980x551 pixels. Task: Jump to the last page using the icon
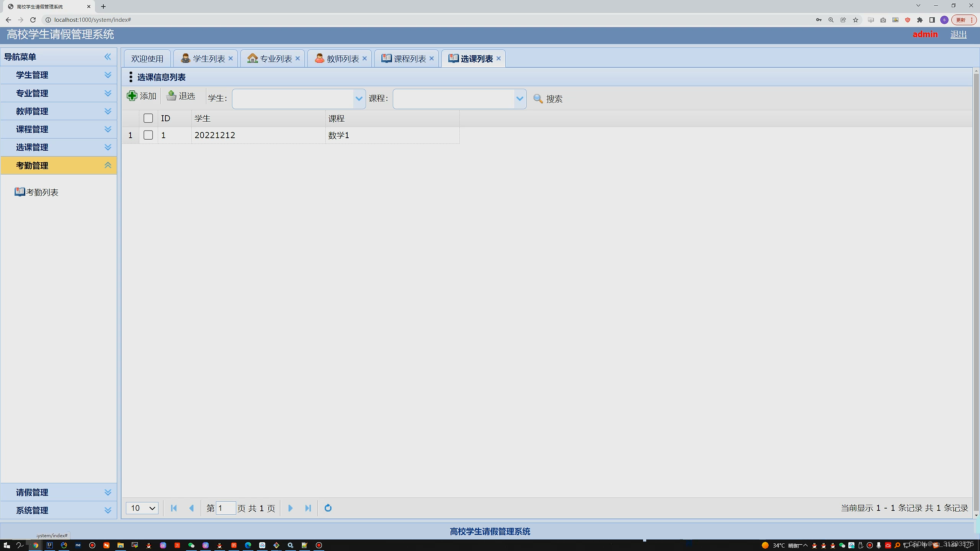[x=308, y=508]
